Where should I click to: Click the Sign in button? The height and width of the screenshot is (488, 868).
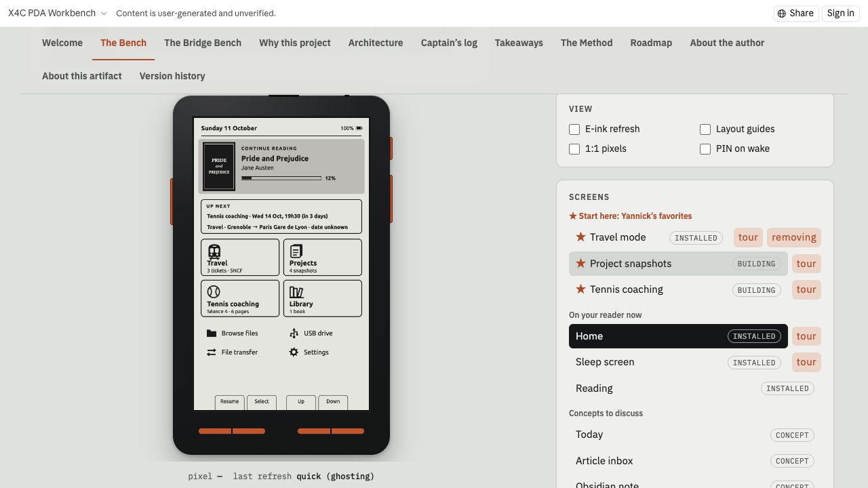point(840,14)
